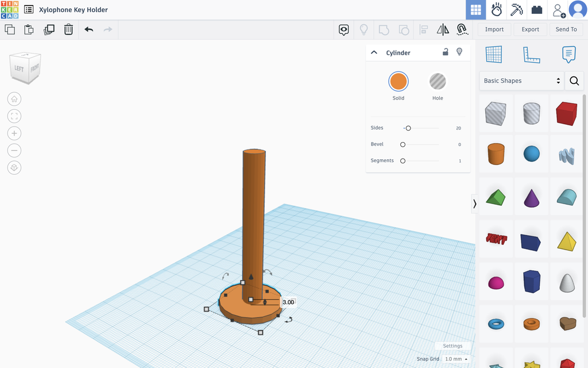Set the shape to Hole
The width and height of the screenshot is (588, 368).
coord(438,82)
